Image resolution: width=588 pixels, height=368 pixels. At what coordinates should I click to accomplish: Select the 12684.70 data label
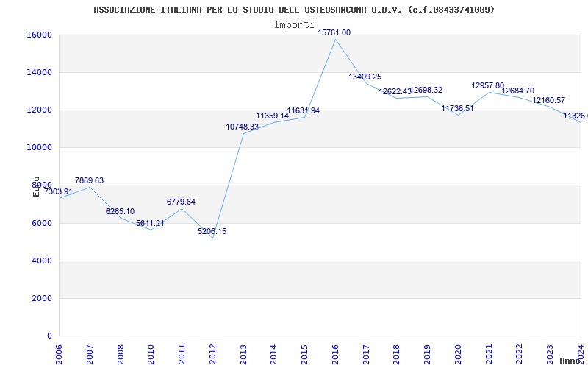pyautogui.click(x=518, y=91)
